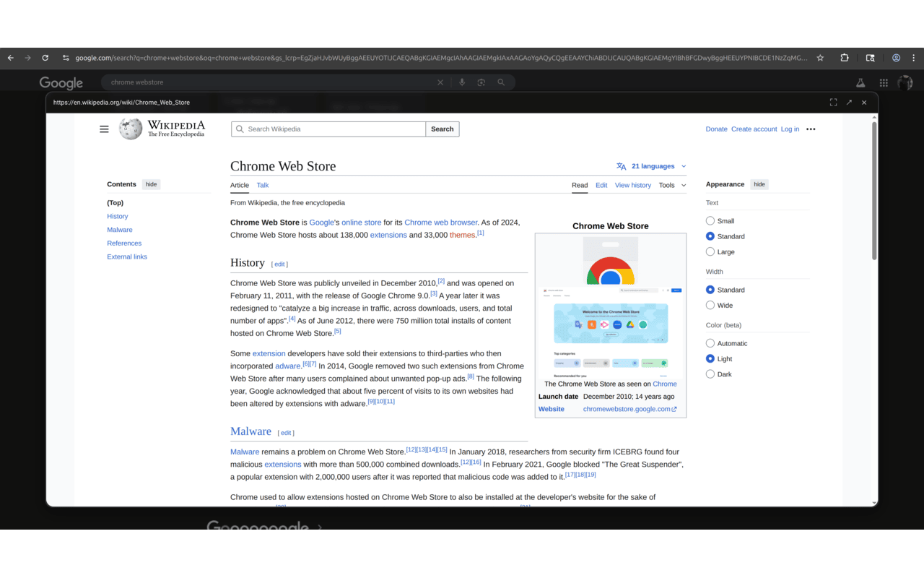The image size is (924, 578).
Task: Select Standard width option
Action: [x=710, y=290]
